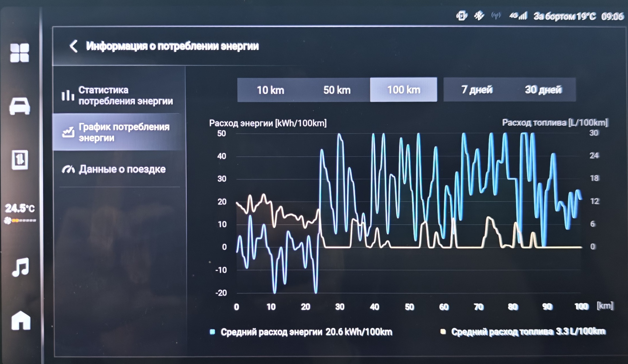
Task: Tap the Bluetooth status icon
Action: pyautogui.click(x=479, y=16)
